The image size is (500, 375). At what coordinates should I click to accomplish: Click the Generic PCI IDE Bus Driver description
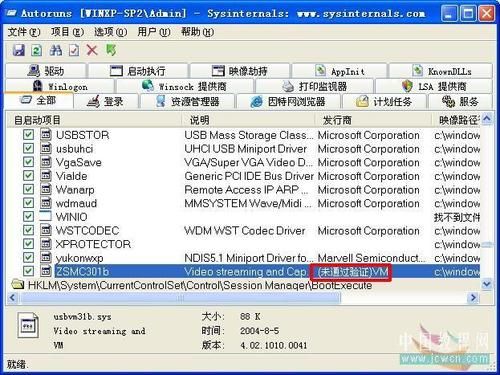pos(249,176)
